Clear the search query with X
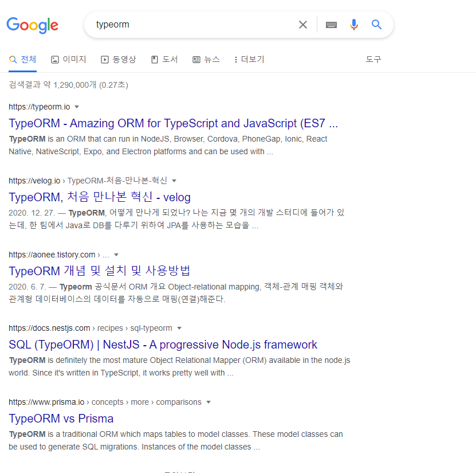Viewport: 476px width, 473px height. click(x=302, y=25)
